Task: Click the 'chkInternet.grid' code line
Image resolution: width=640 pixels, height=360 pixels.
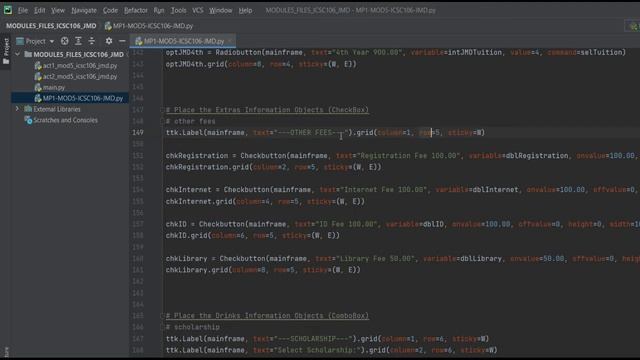Action: point(265,201)
